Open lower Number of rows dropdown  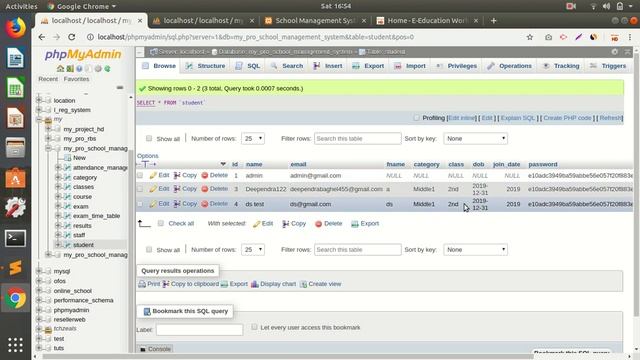253,250
